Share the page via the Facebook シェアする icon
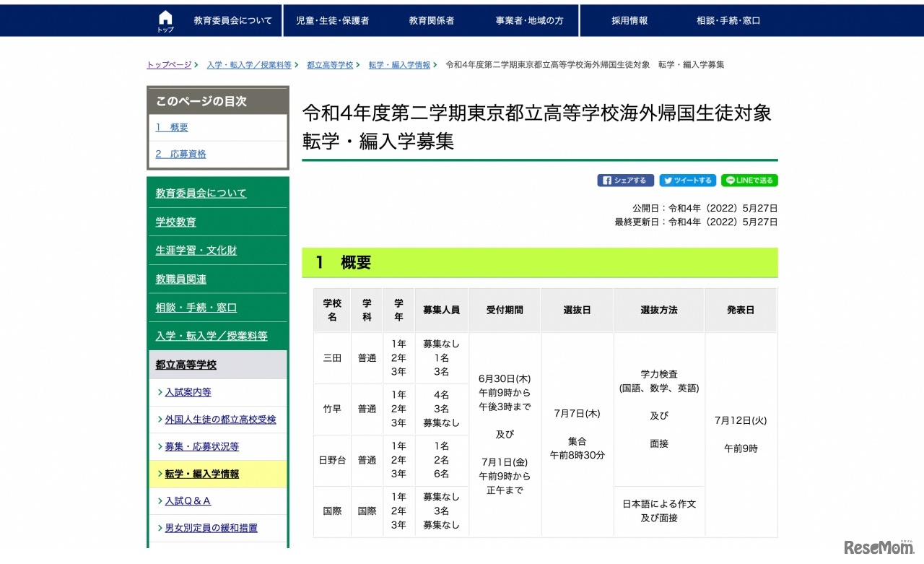This screenshot has height=564, width=924. tap(625, 180)
